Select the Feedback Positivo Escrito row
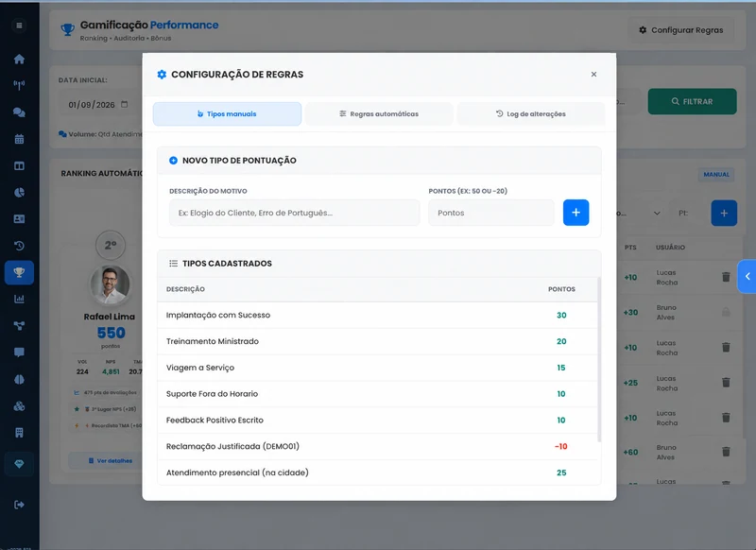The height and width of the screenshot is (550, 756). tap(377, 421)
